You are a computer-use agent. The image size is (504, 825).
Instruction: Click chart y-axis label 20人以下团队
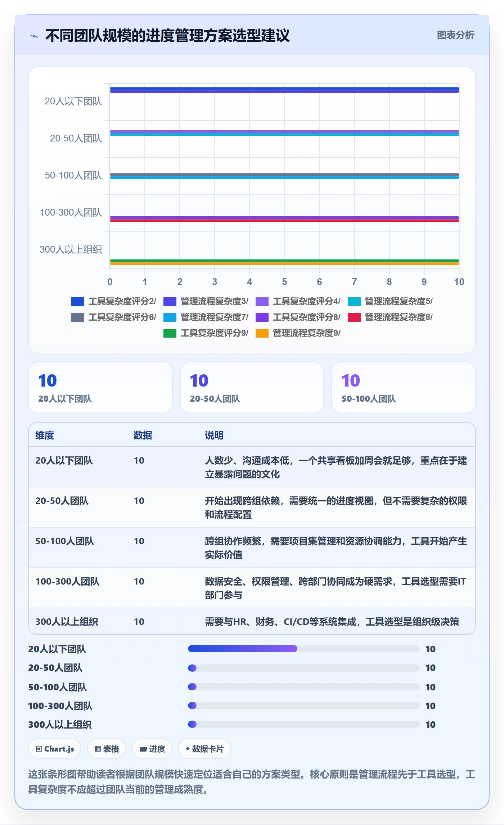[x=73, y=102]
